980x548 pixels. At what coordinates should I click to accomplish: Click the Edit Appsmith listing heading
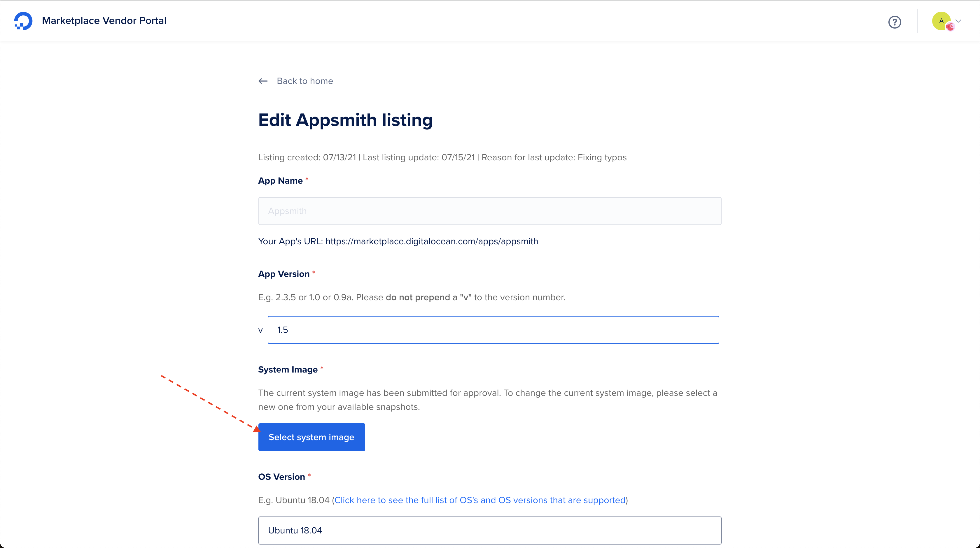[x=345, y=120]
